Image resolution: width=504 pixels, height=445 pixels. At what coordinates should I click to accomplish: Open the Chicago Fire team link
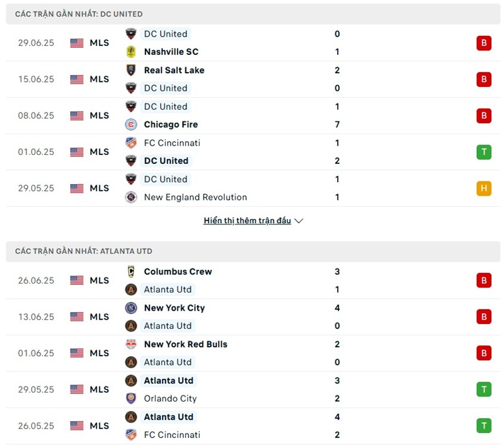(x=171, y=124)
